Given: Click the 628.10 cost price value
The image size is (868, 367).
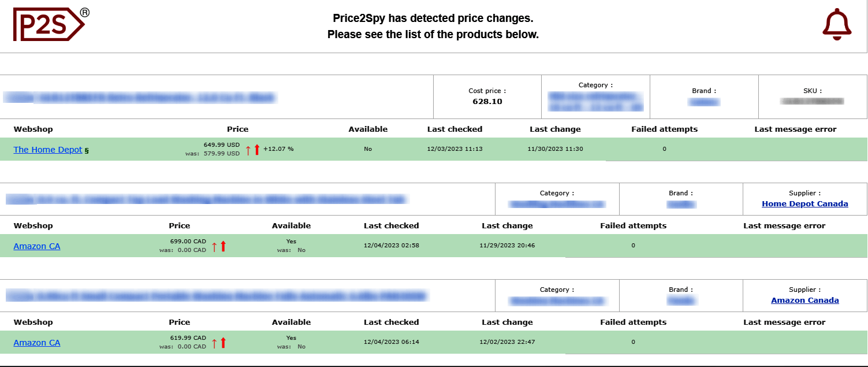Looking at the screenshot, I should (x=487, y=102).
